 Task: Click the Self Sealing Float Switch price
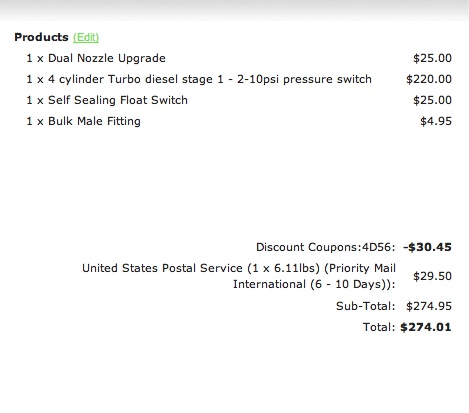click(432, 100)
